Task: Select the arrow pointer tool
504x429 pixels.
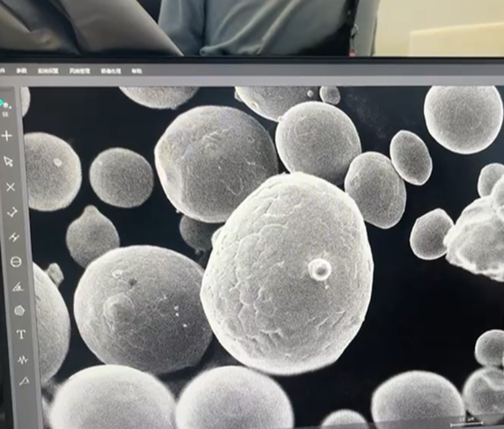Action: coord(9,161)
